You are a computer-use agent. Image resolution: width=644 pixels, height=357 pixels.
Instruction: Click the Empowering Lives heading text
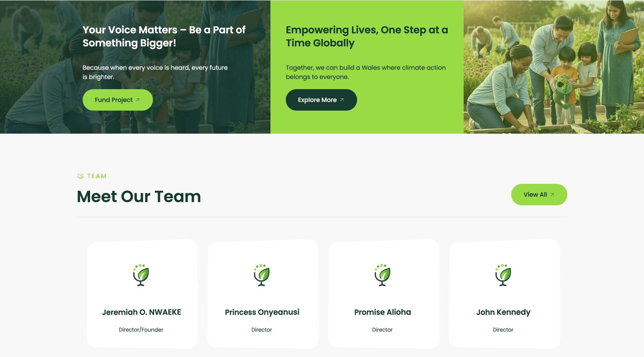[x=367, y=36]
